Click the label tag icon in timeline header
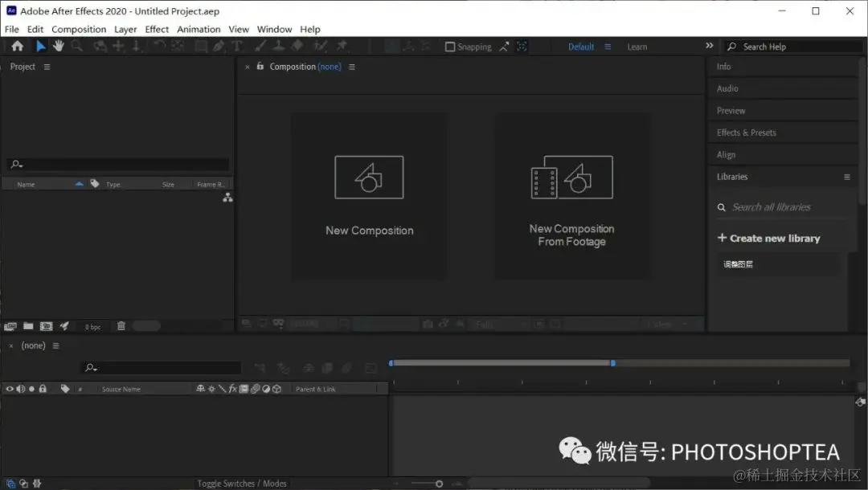 (65, 389)
